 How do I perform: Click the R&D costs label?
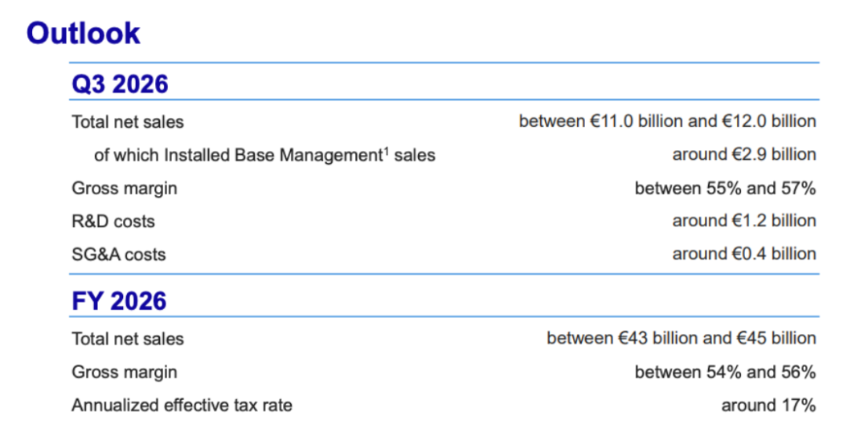coord(113,222)
